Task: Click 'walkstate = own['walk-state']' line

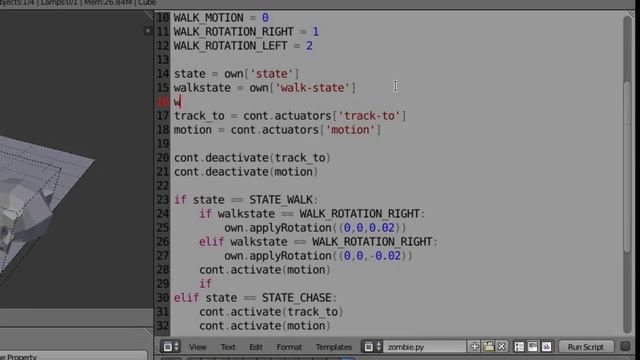Action: pyautogui.click(x=265, y=88)
